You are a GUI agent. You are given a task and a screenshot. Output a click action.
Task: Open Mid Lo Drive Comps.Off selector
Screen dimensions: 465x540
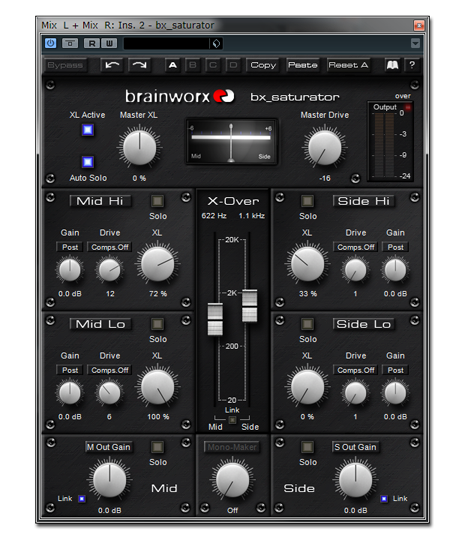tap(110, 370)
